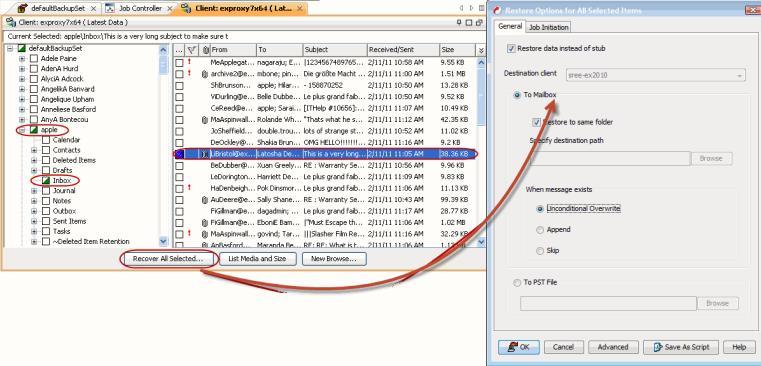Cancel the Restore Options dialog
The width and height of the screenshot is (761, 366).
tap(563, 347)
